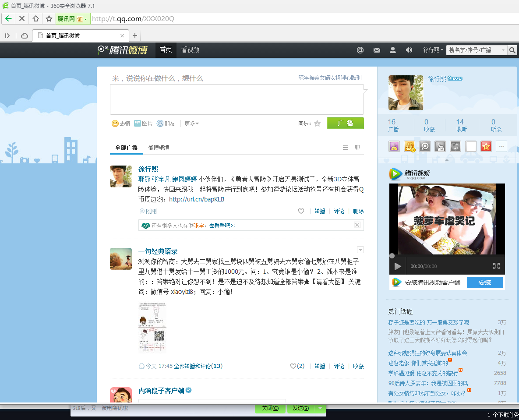The image size is (519, 420).
Task: Open the 腾讯网 site certificate dropdown
Action: pos(73,19)
